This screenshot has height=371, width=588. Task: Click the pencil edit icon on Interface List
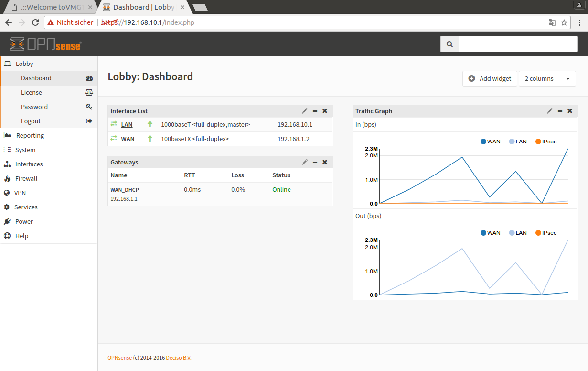pyautogui.click(x=305, y=111)
